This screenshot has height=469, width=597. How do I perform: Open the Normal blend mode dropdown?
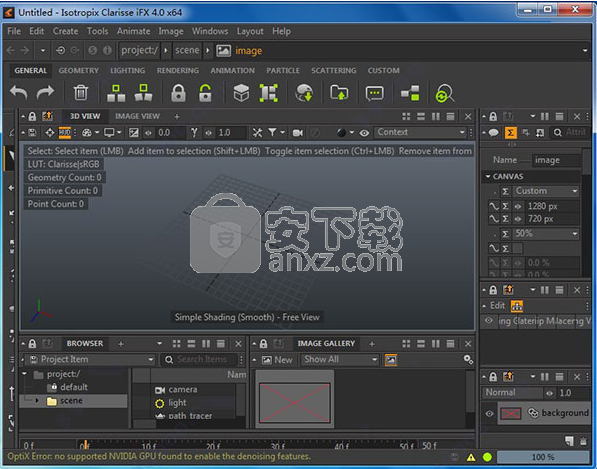512,392
